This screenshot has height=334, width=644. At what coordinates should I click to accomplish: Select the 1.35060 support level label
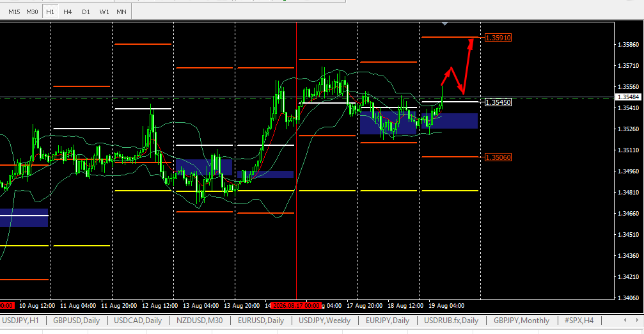pyautogui.click(x=498, y=157)
